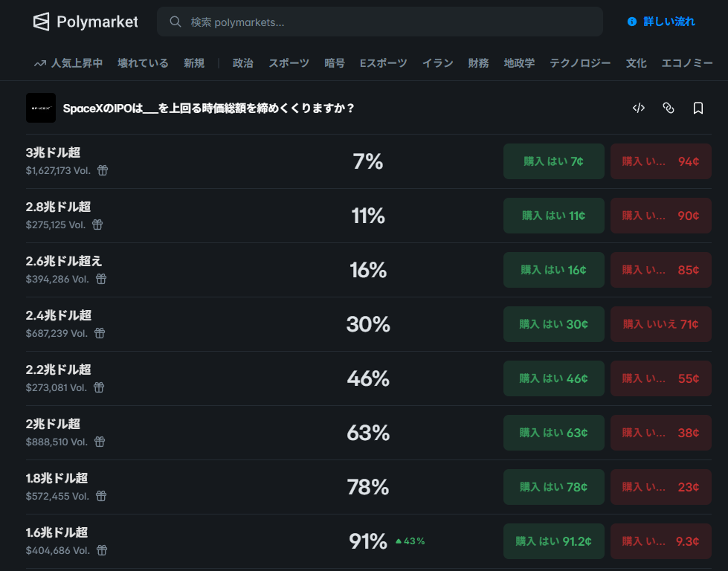Click the gift icon in 1.6兆ドル超 row

point(102,551)
